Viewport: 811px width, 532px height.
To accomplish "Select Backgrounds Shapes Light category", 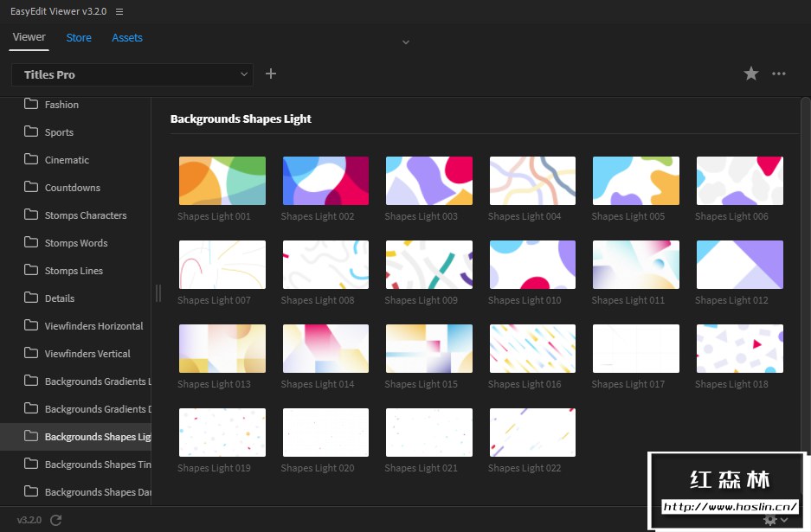I will click(x=75, y=436).
